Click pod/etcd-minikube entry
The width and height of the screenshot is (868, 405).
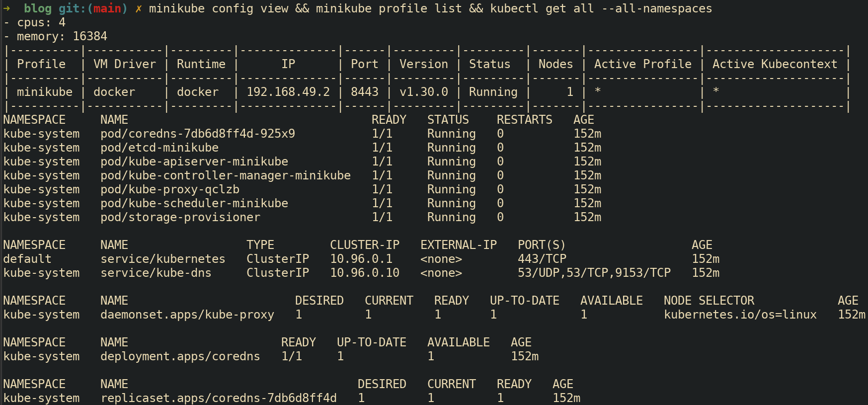tap(159, 148)
